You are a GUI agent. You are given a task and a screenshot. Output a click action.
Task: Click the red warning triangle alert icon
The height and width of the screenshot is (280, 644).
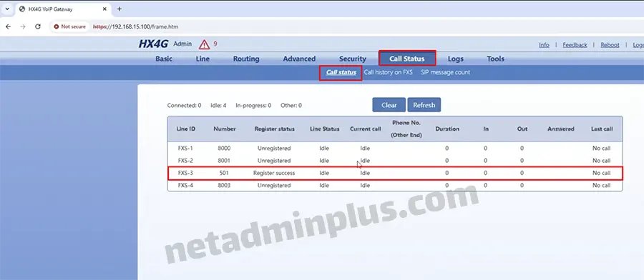(x=204, y=44)
